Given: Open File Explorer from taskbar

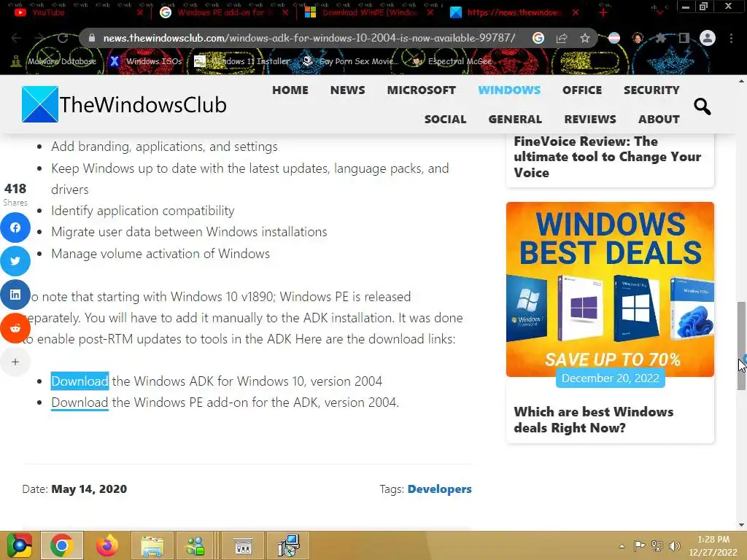Looking at the screenshot, I should point(152,545).
